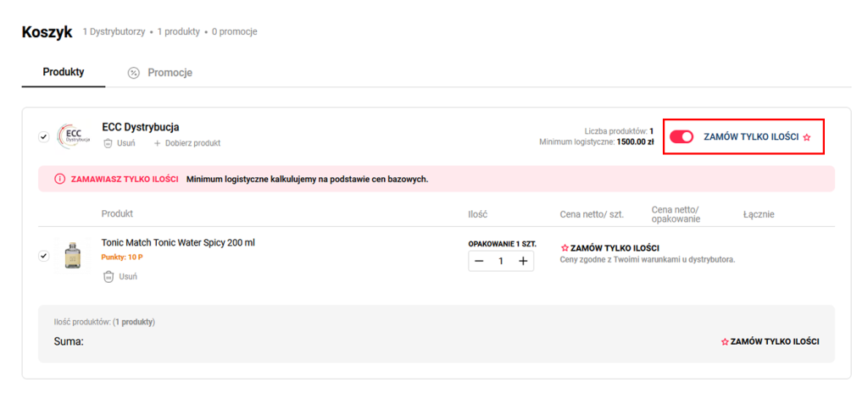Decrease product quantity with minus button
Image resolution: width=868 pixels, height=393 pixels.
point(479,261)
